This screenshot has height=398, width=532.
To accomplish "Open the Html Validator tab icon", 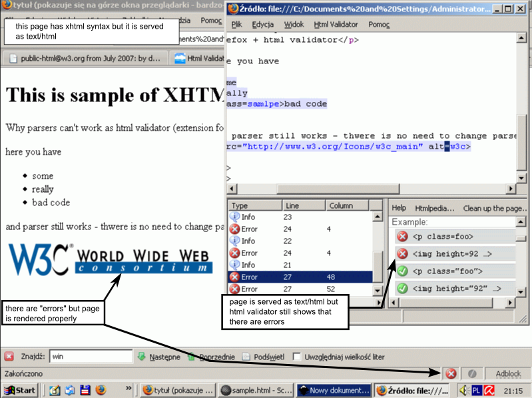I will 180,59.
